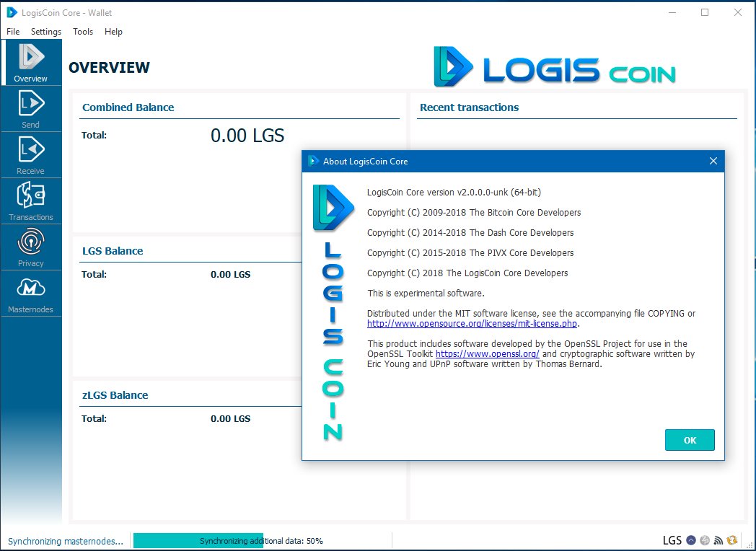Open the Privacy page in sidebar
756x551 pixels.
tap(31, 247)
